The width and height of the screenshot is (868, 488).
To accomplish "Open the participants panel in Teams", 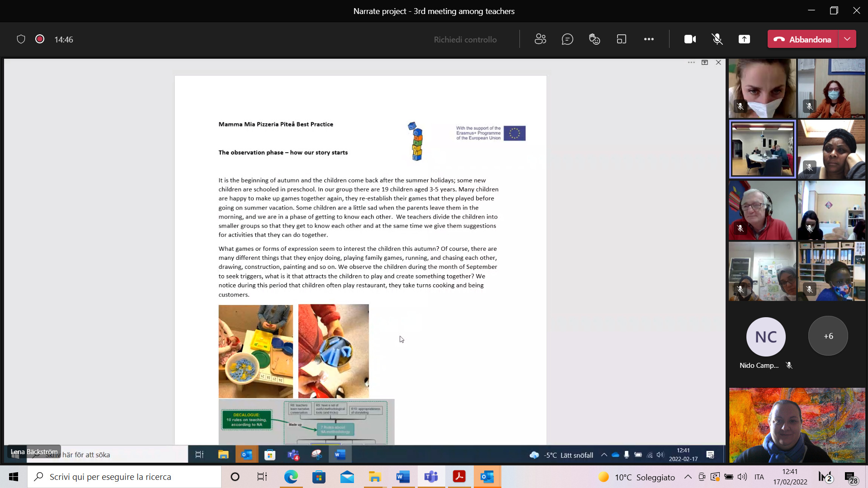I will coord(540,39).
